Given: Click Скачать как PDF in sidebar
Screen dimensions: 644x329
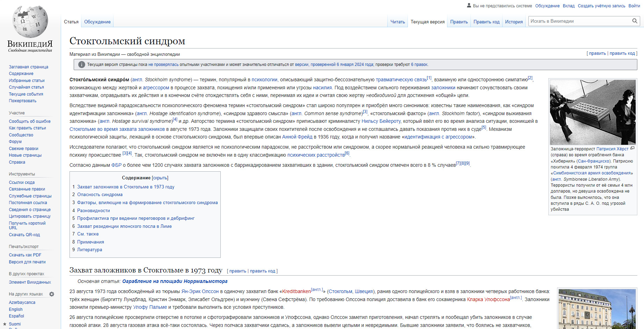Looking at the screenshot, I should point(25,255).
